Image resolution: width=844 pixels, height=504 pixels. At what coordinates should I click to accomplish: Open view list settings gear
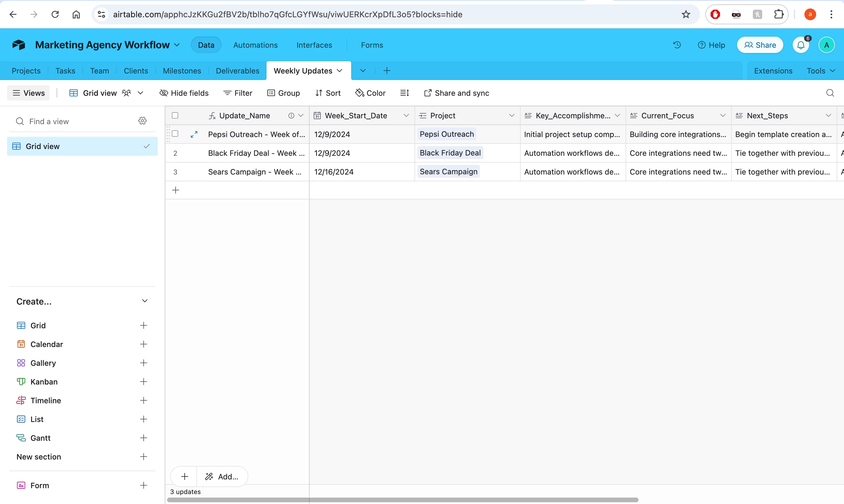pyautogui.click(x=142, y=121)
